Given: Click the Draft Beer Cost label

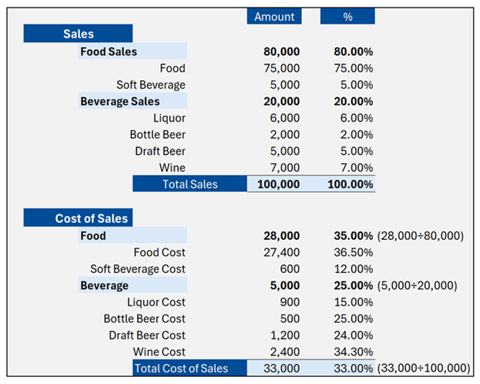Looking at the screenshot, I should [x=147, y=335].
